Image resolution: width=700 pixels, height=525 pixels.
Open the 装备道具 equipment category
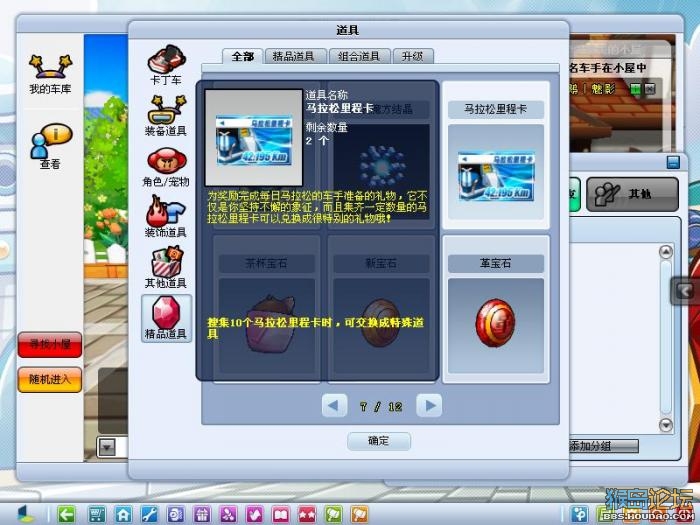(x=166, y=115)
